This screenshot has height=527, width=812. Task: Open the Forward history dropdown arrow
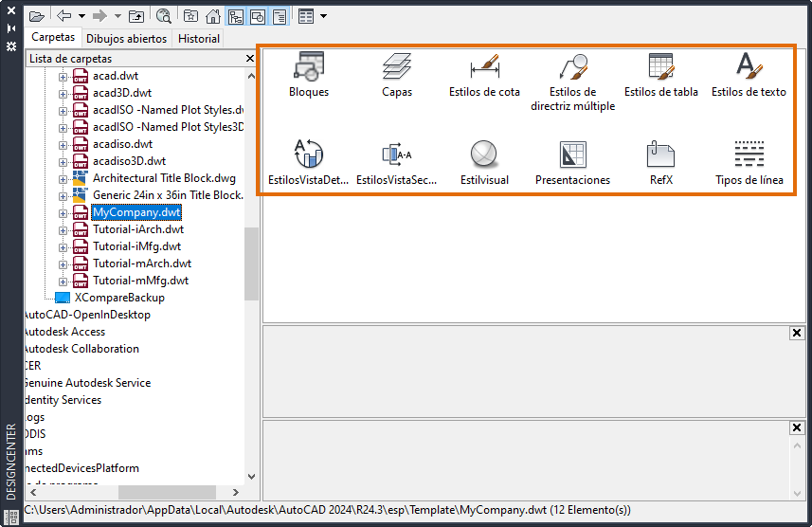[x=118, y=16]
